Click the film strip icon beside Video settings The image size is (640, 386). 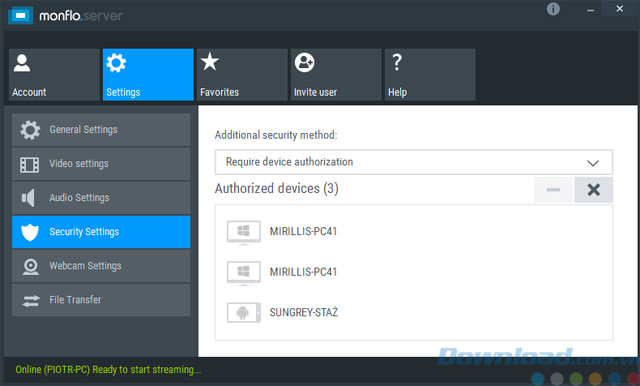point(30,164)
